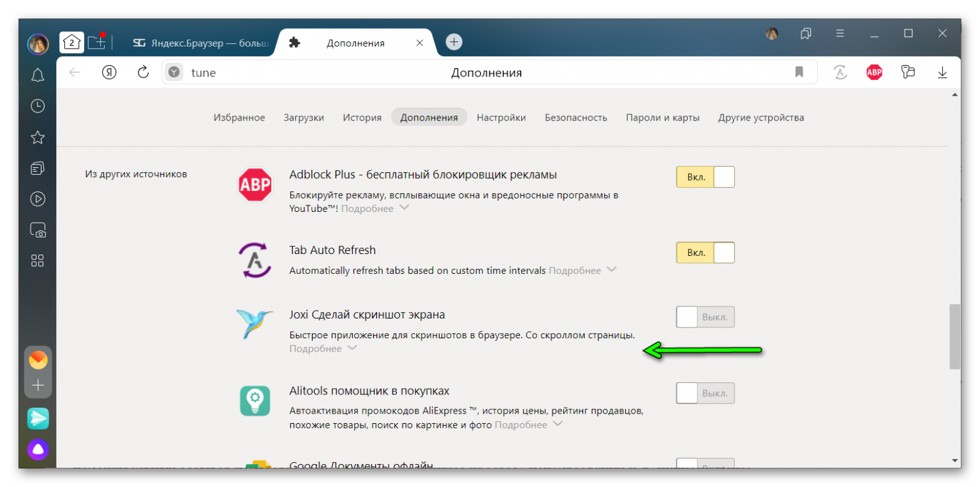Expand Подробнее for Tab Auto Refresh
This screenshot has height=487, width=980.
(582, 271)
